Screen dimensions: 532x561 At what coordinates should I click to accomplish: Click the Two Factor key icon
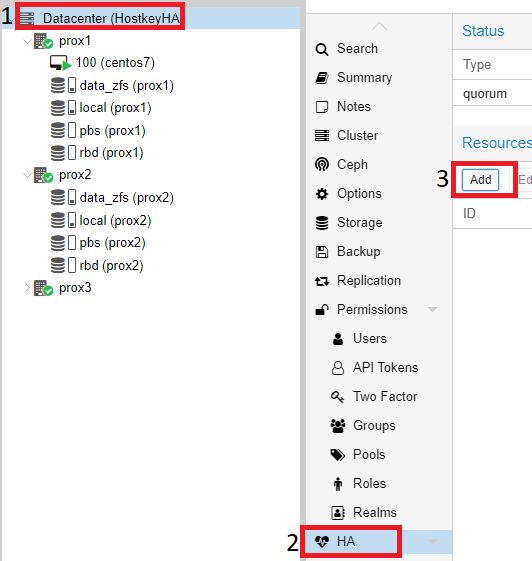point(337,397)
